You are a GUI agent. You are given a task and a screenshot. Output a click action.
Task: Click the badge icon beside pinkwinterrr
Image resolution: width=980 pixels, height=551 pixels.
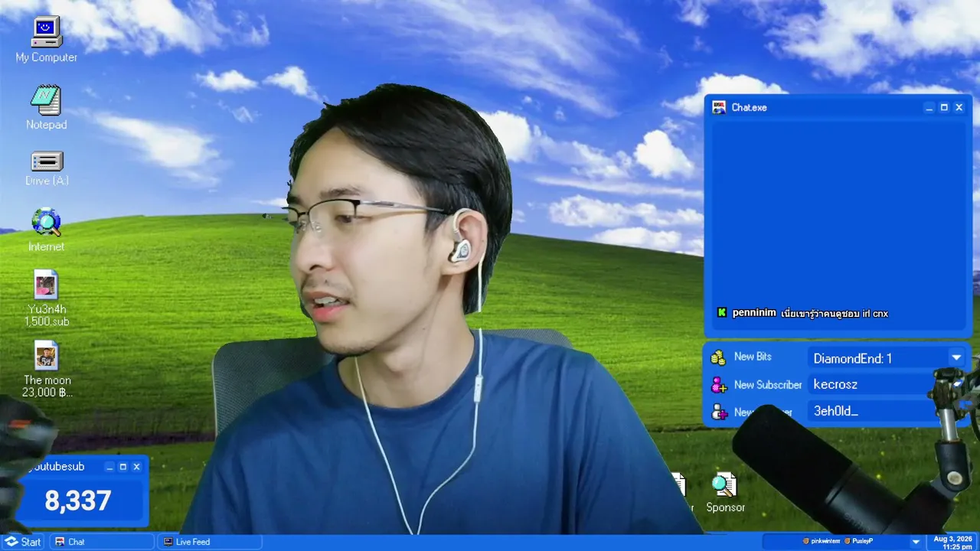805,541
